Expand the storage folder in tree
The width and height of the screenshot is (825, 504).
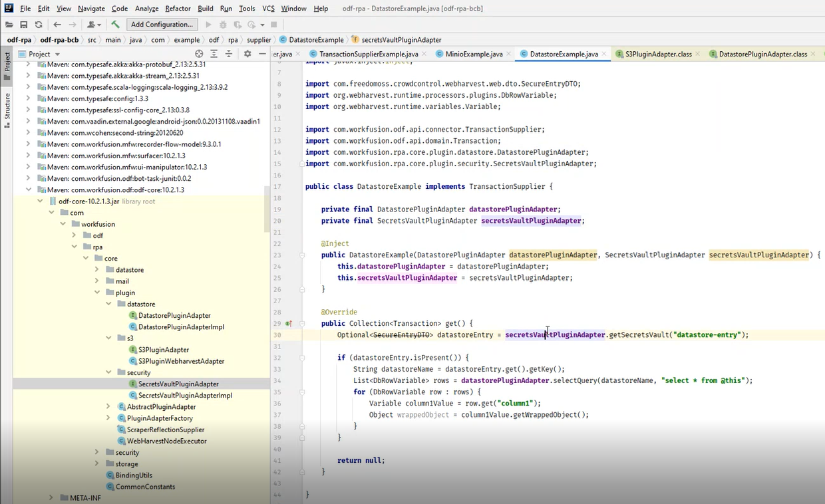point(97,463)
